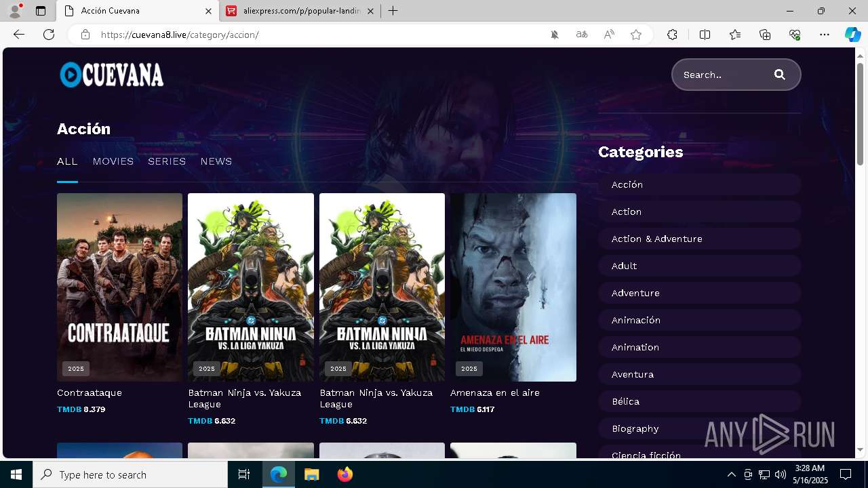
Task: Click Amenaza en el aire title
Action: [x=495, y=392]
